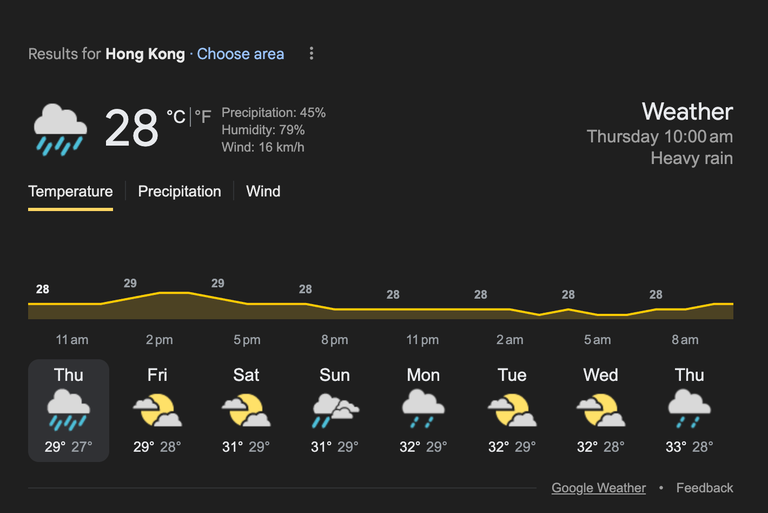Click the current heavy rain icon
The height and width of the screenshot is (513, 768).
pyautogui.click(x=60, y=129)
